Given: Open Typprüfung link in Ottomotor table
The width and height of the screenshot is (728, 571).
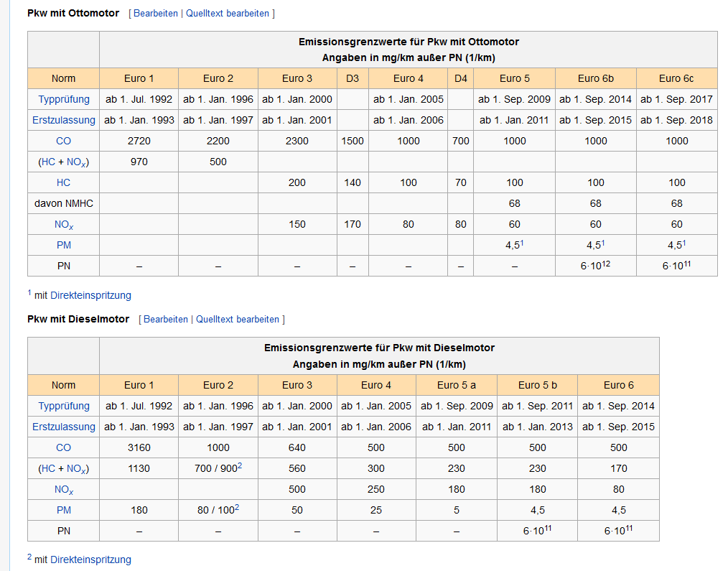Looking at the screenshot, I should coord(64,99).
